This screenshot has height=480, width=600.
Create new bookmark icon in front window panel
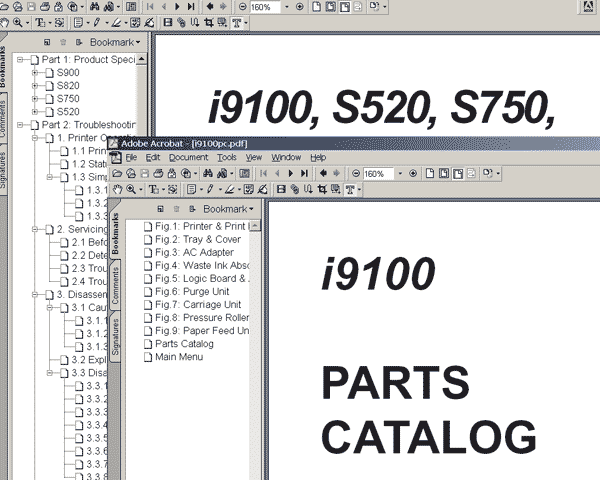160,209
